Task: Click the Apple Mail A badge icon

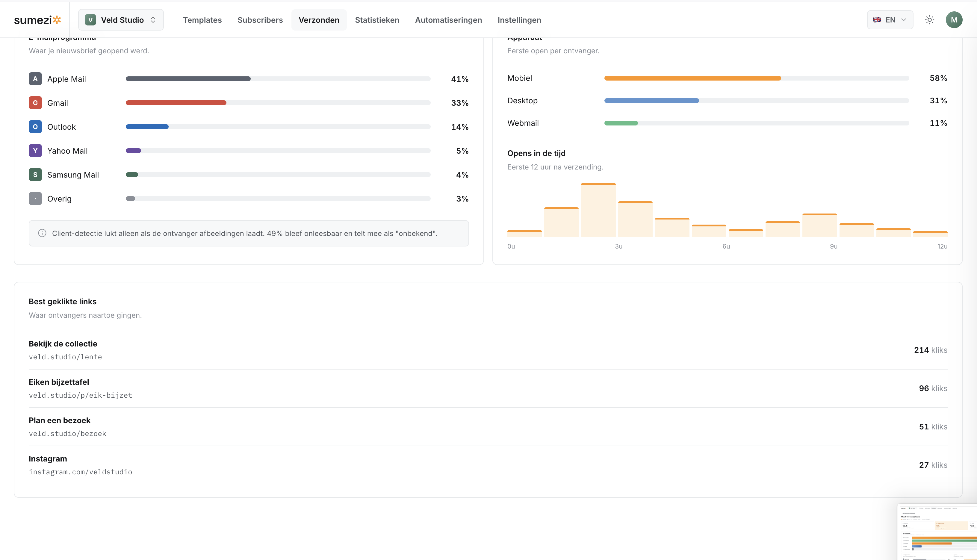Action: (35, 79)
